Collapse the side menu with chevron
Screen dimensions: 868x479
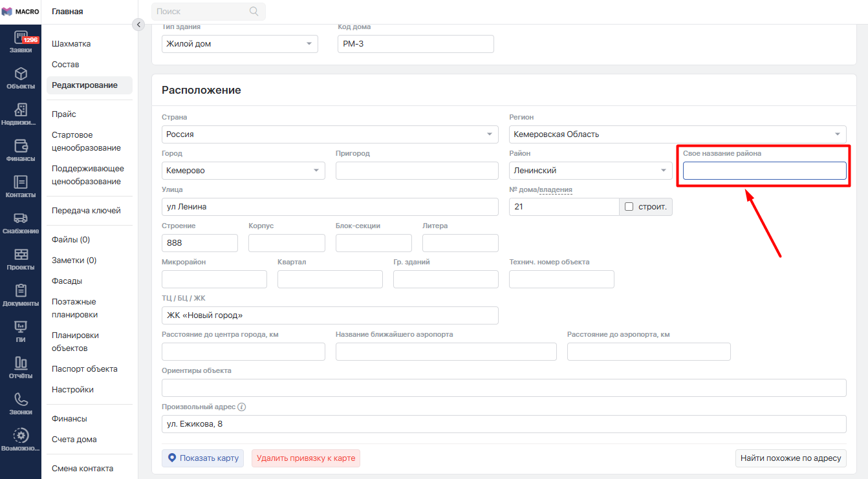click(138, 25)
